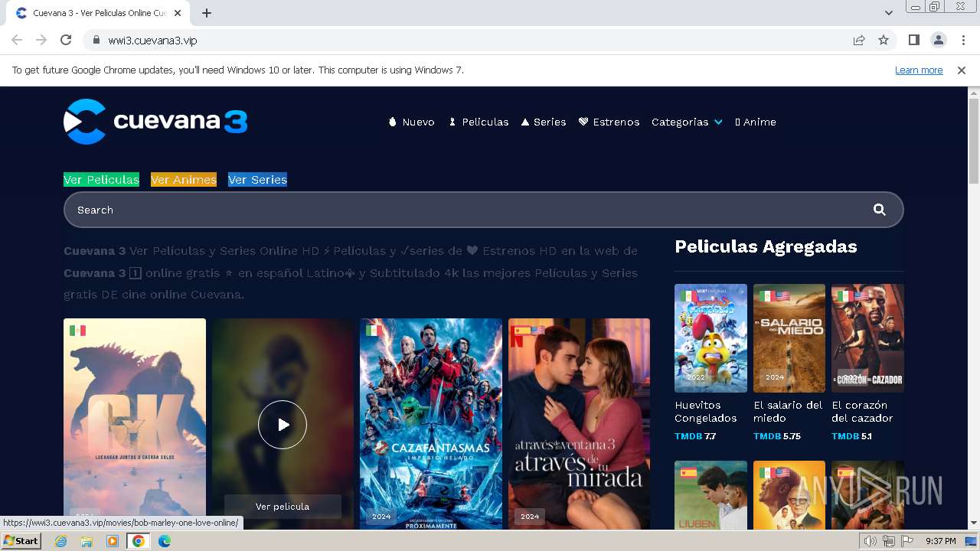Click the search magnifier icon
This screenshot has width=980, height=551.
pyautogui.click(x=880, y=210)
